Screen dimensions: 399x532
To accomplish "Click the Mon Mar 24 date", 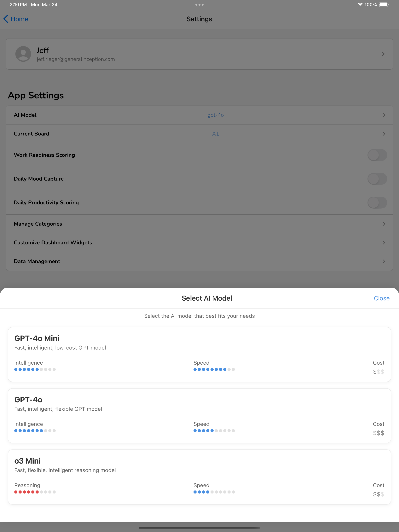I will [x=44, y=5].
